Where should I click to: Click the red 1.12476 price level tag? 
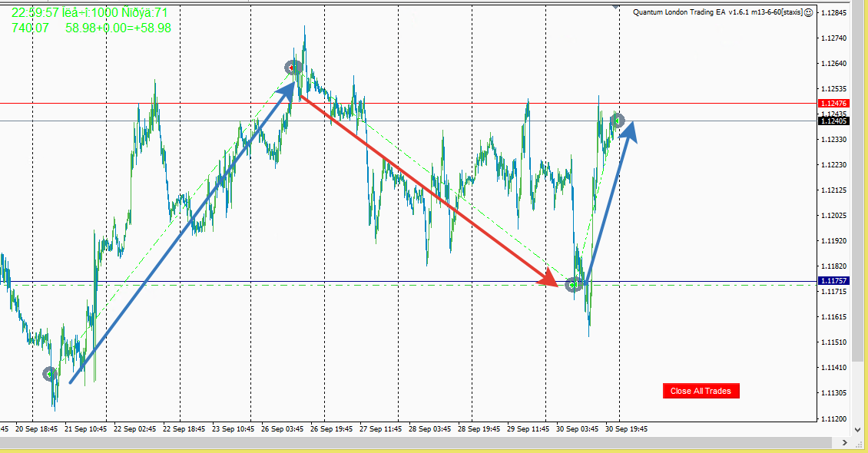[x=833, y=104]
